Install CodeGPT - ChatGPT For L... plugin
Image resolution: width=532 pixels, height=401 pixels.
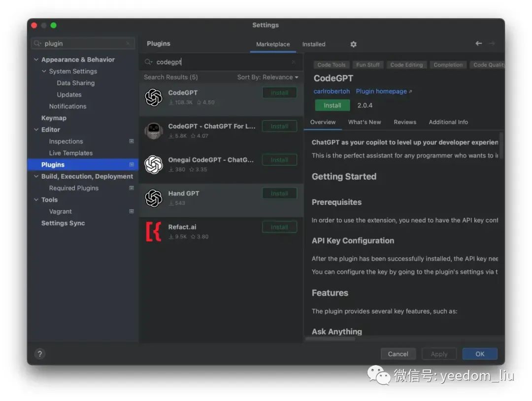pyautogui.click(x=280, y=126)
